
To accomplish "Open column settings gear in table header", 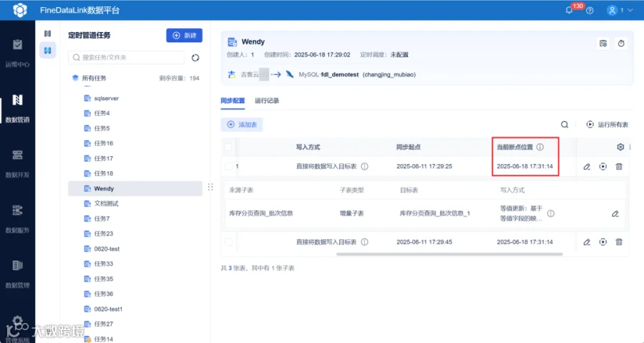I will 620,147.
